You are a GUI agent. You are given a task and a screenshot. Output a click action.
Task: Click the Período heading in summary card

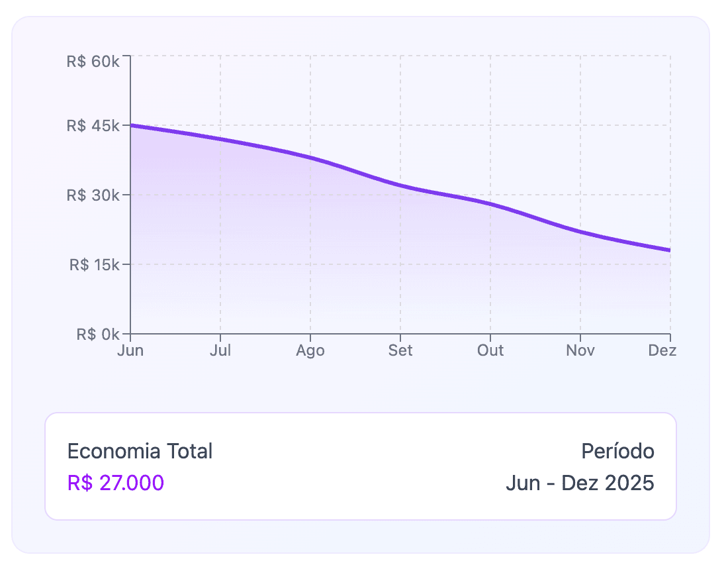point(617,452)
